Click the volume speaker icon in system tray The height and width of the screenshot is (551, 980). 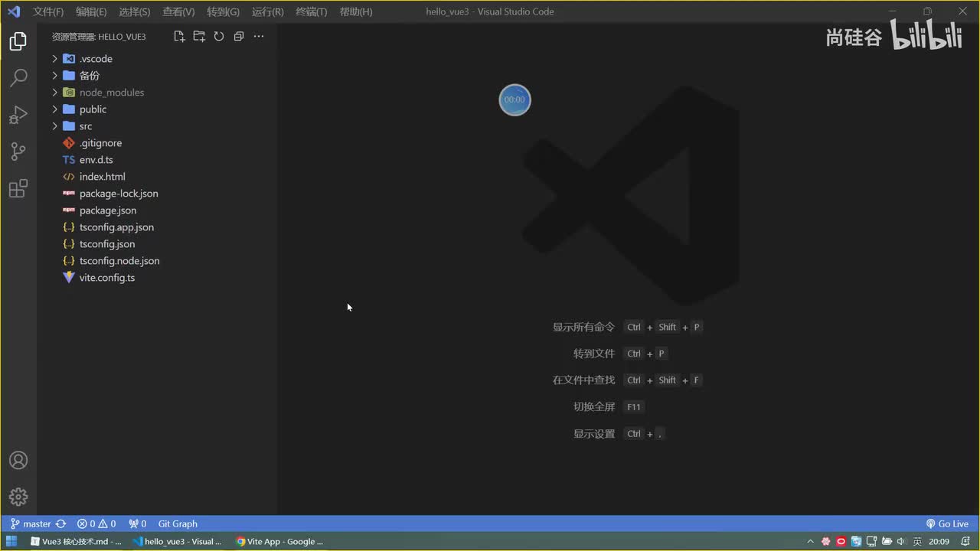click(900, 542)
